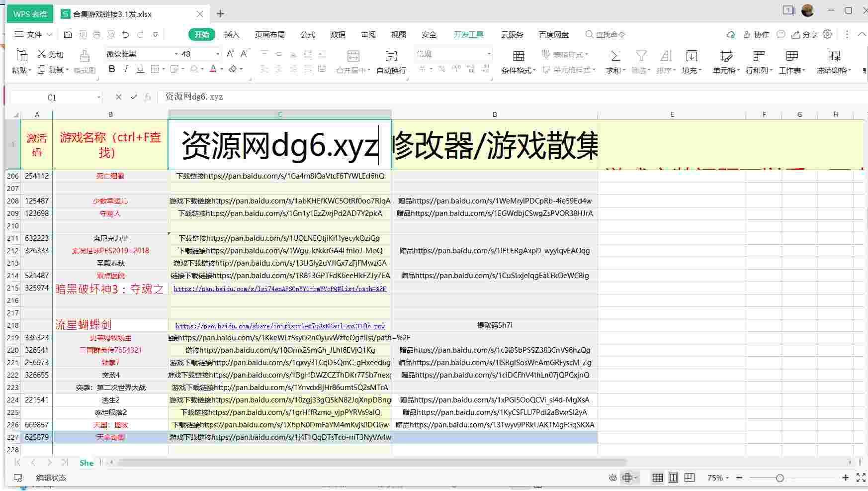Click the AutoSum (求和) sigma icon
This screenshot has width=868, height=491.
point(615,55)
